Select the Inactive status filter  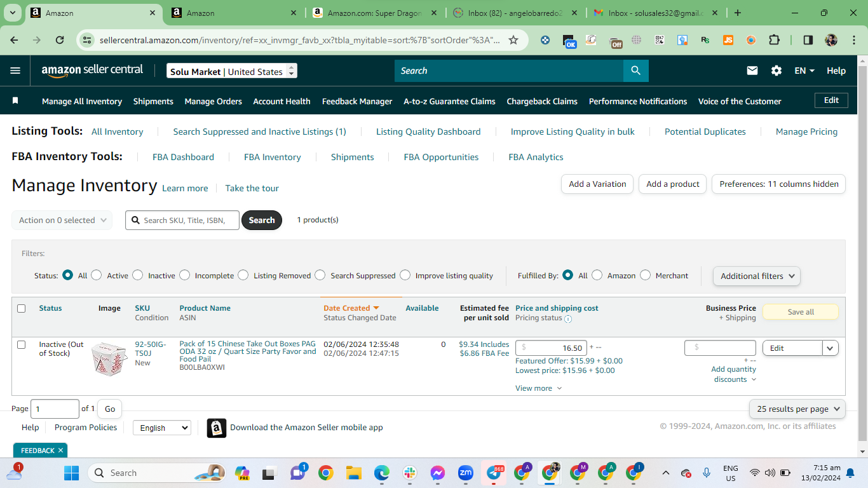click(138, 275)
